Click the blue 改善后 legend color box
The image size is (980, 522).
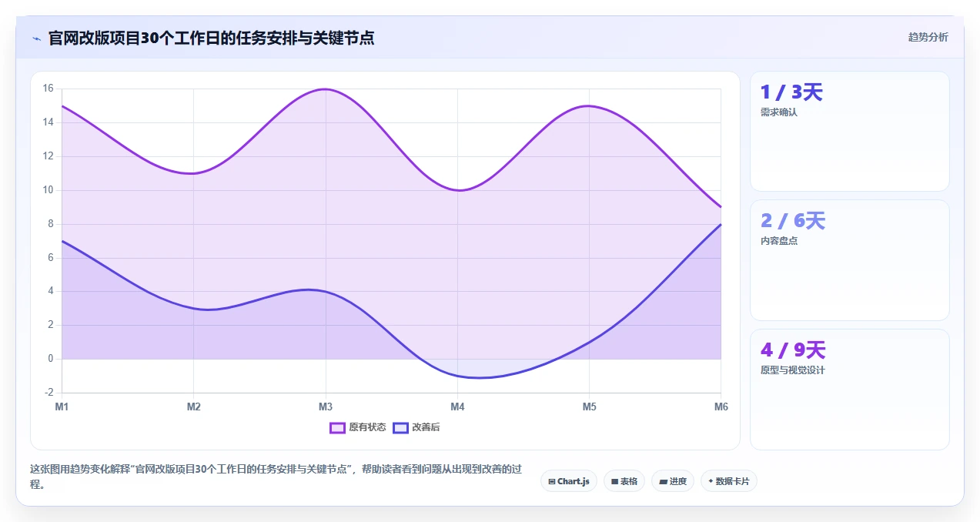[x=400, y=427]
